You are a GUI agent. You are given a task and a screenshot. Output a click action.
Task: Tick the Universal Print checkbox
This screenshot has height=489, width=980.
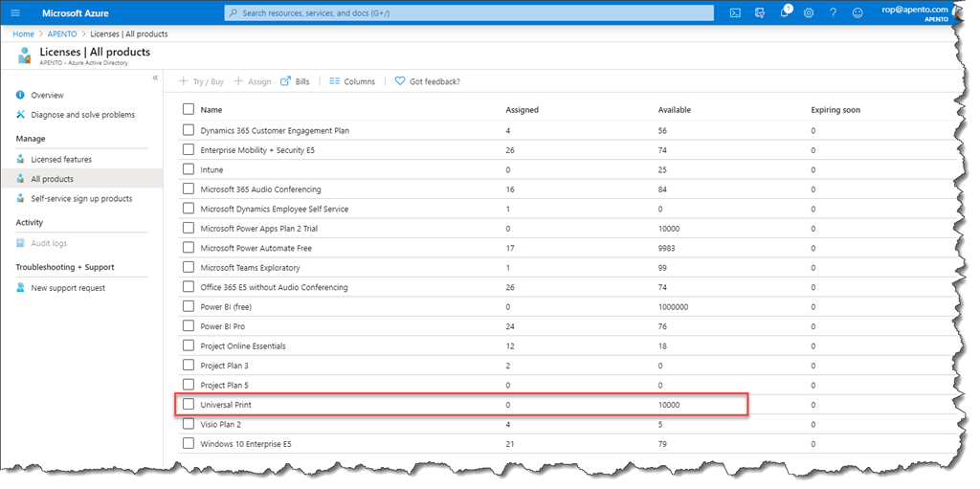pyautogui.click(x=189, y=405)
